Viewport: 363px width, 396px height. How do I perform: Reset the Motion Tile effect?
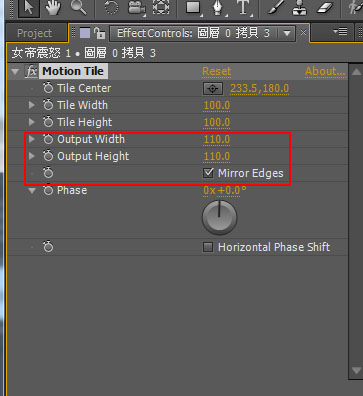pos(217,71)
